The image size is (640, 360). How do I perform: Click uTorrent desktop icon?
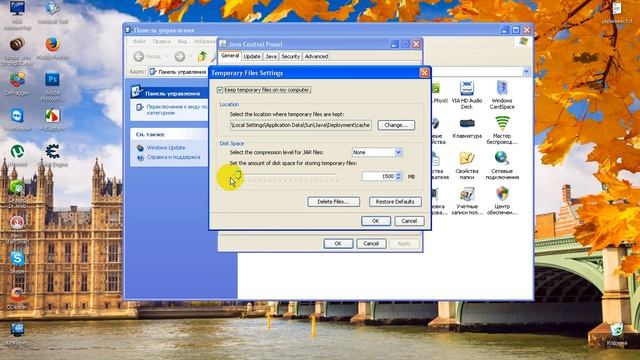pyautogui.click(x=17, y=156)
